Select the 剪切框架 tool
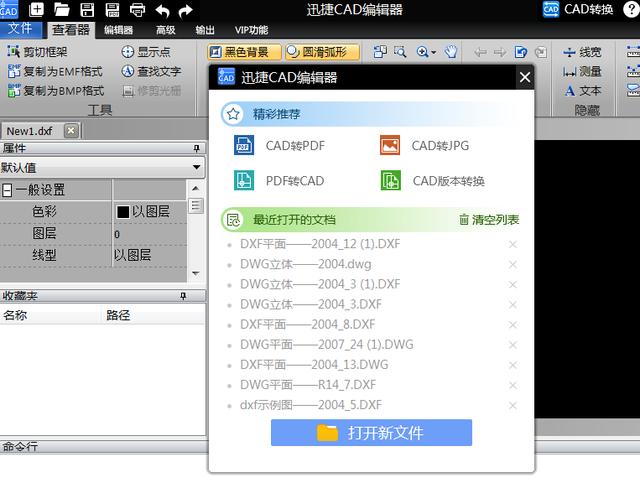 (38, 51)
